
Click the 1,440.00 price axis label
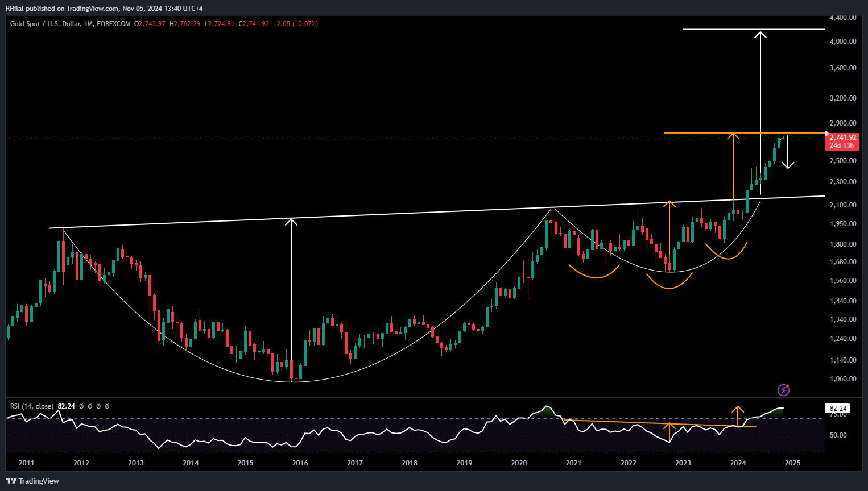point(843,301)
